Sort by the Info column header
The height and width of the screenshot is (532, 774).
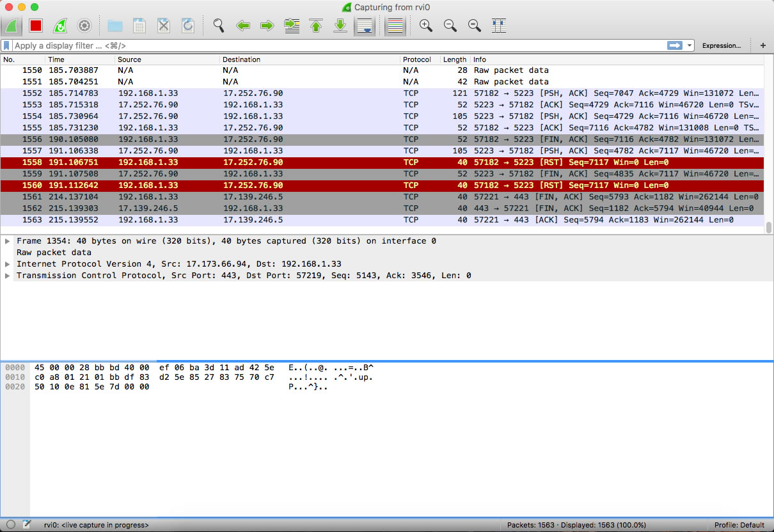pyautogui.click(x=617, y=59)
